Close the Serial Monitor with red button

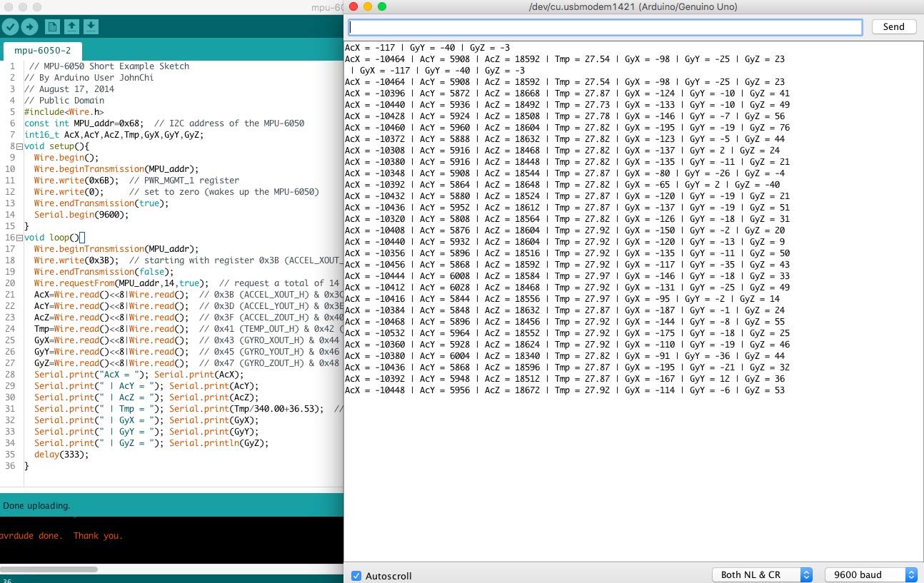click(x=353, y=6)
